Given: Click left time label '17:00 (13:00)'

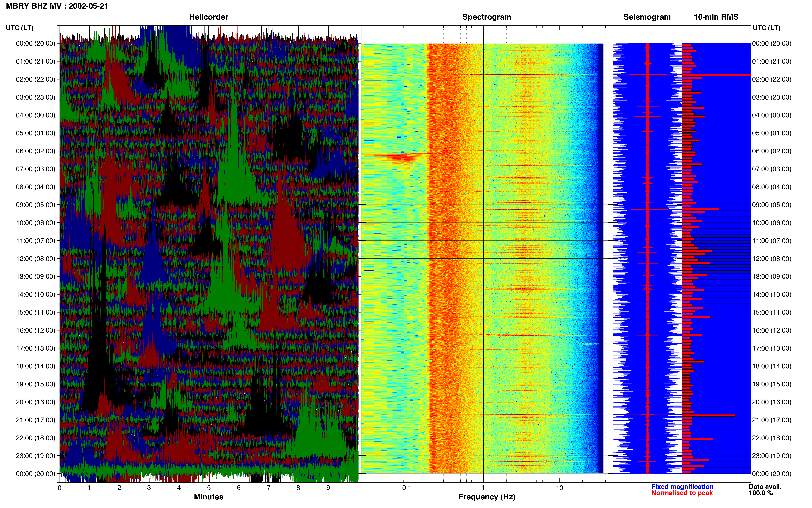Looking at the screenshot, I should click(36, 348).
